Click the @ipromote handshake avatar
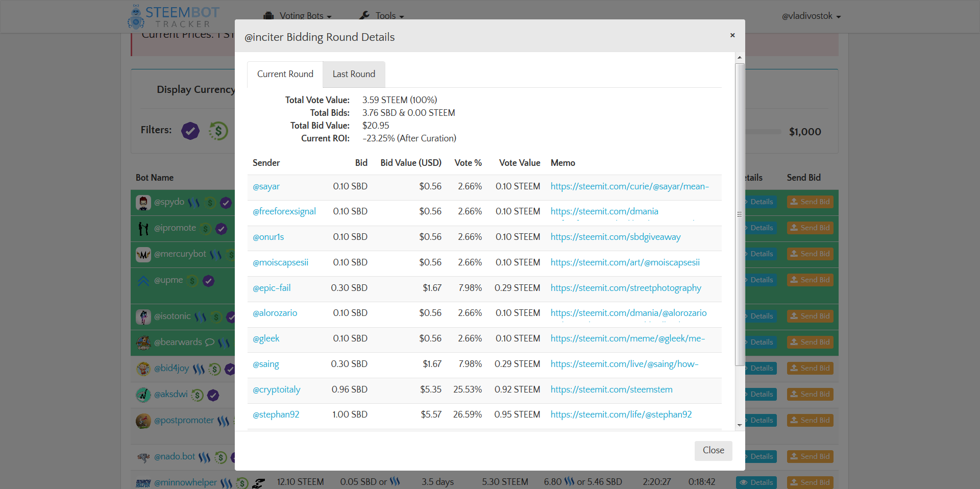Screen dimensions: 980x489 point(143,228)
